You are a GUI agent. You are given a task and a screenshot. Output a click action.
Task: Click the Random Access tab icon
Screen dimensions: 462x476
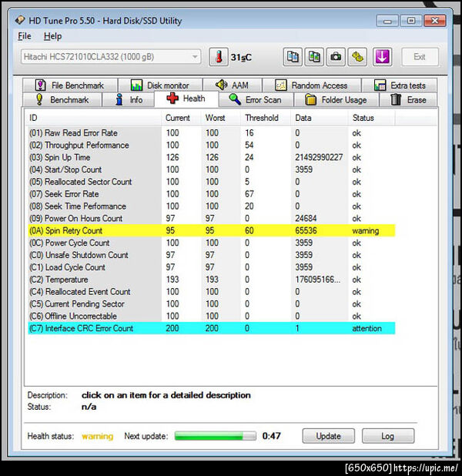(x=281, y=85)
